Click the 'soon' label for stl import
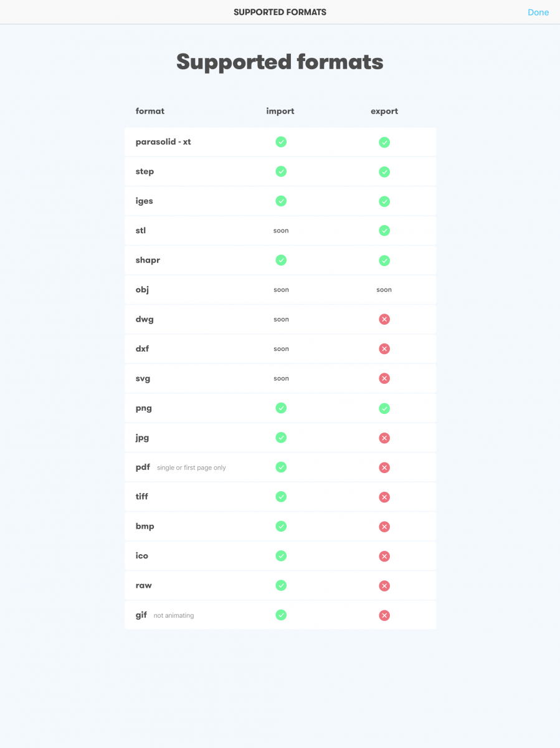 coord(281,231)
